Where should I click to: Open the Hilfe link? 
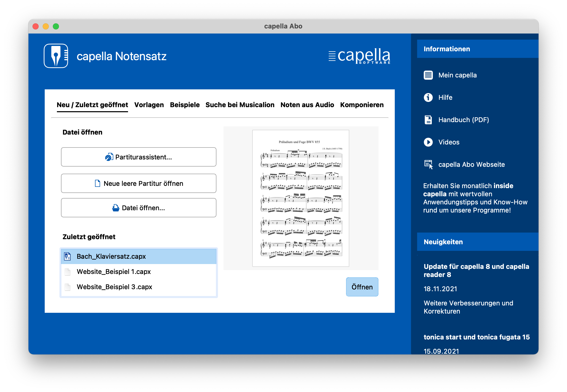pyautogui.click(x=445, y=97)
